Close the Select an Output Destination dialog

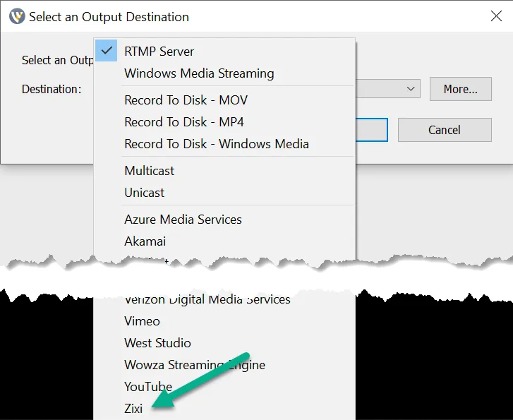tap(496, 16)
